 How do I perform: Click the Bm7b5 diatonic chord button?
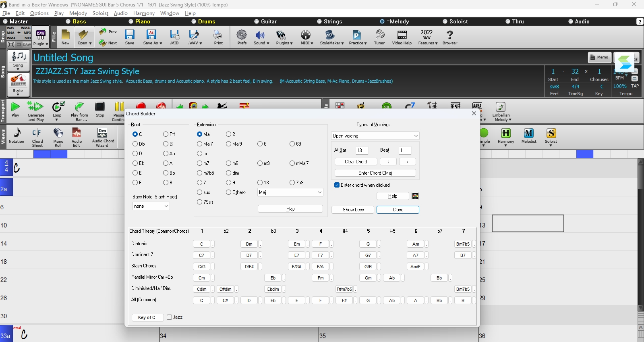tap(463, 244)
